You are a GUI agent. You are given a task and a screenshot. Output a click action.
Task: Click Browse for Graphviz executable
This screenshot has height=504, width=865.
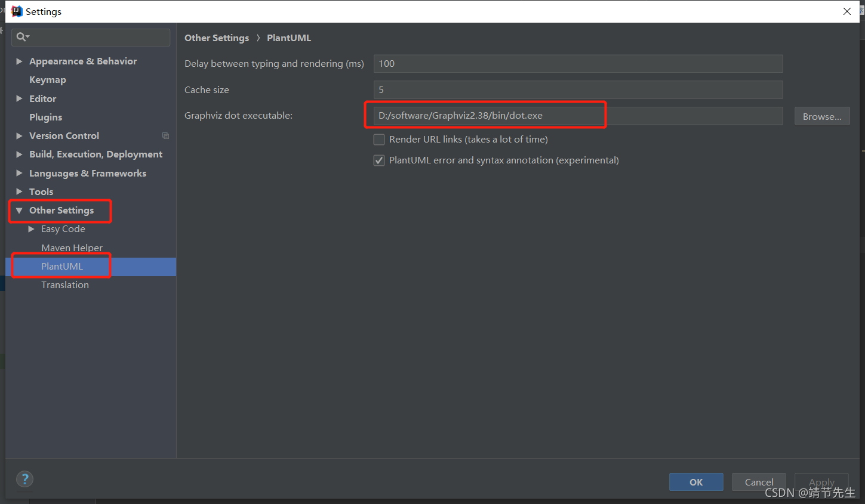822,116
